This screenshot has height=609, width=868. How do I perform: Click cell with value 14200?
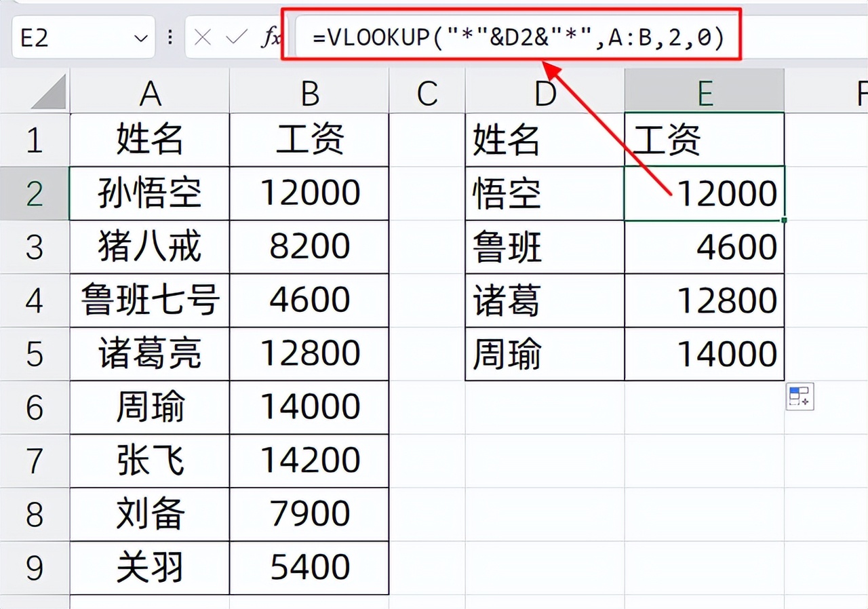[x=310, y=461]
